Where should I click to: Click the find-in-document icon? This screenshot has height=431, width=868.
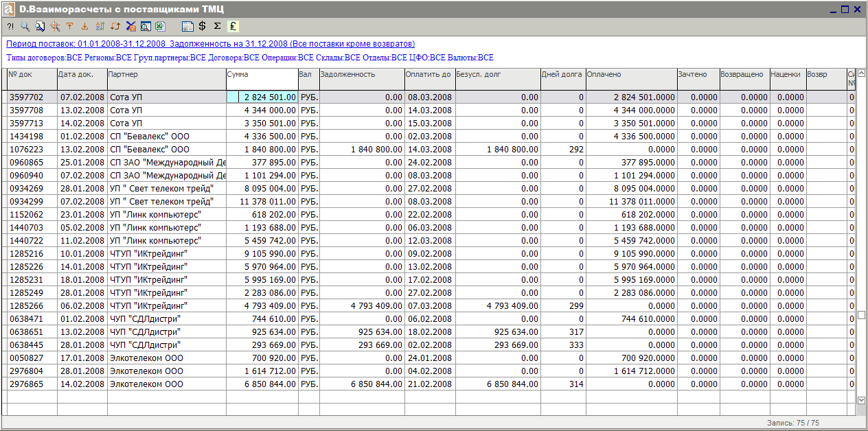point(40,26)
